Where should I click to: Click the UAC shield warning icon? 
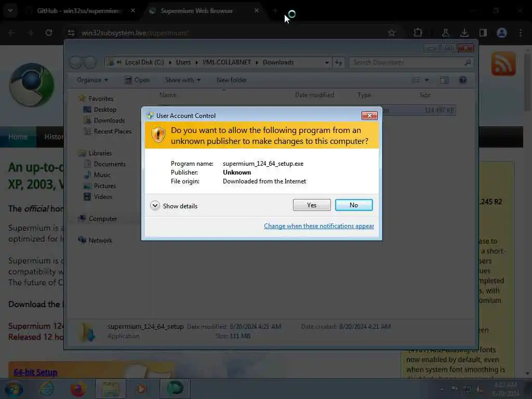[x=158, y=135]
